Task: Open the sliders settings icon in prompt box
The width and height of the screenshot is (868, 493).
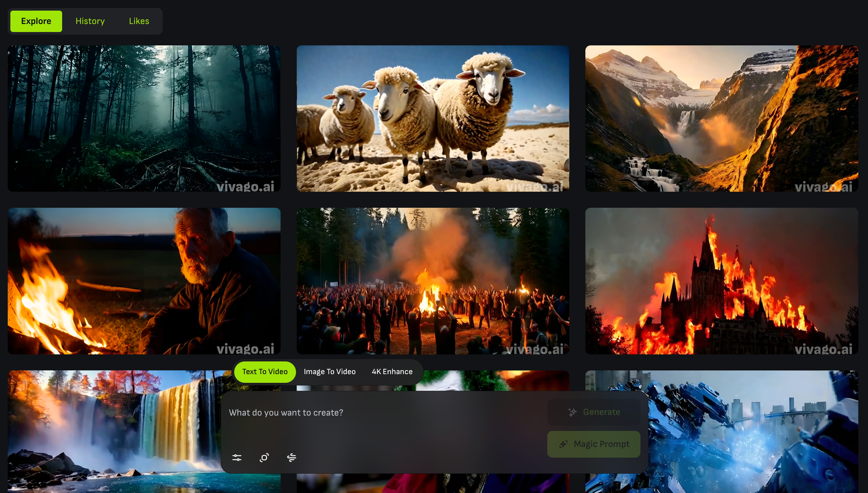Action: 237,457
